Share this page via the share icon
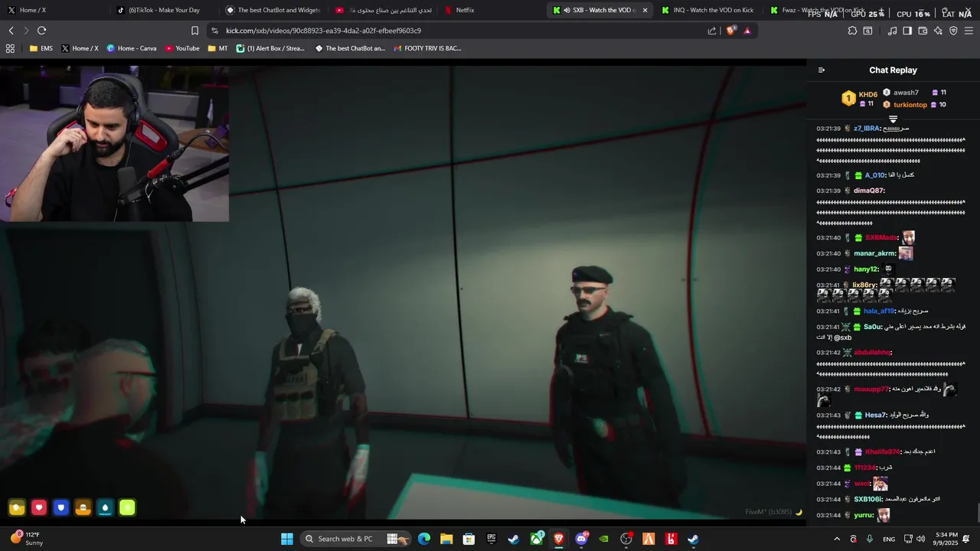The image size is (980, 551). click(712, 31)
